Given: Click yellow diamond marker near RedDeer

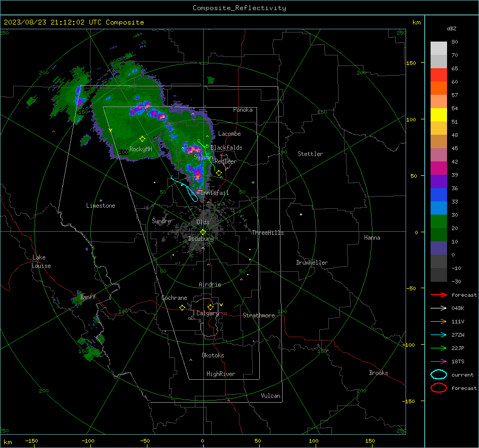Looking at the screenshot, I should [x=219, y=173].
